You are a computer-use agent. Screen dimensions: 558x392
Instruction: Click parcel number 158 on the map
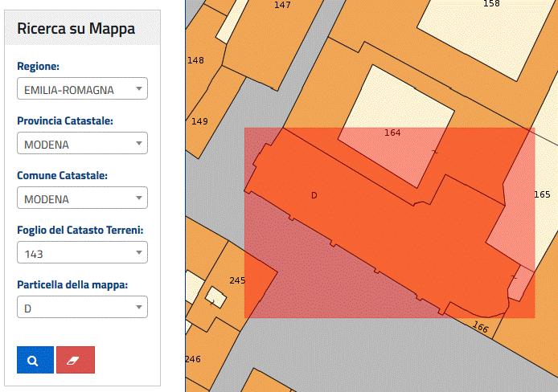tap(491, 4)
